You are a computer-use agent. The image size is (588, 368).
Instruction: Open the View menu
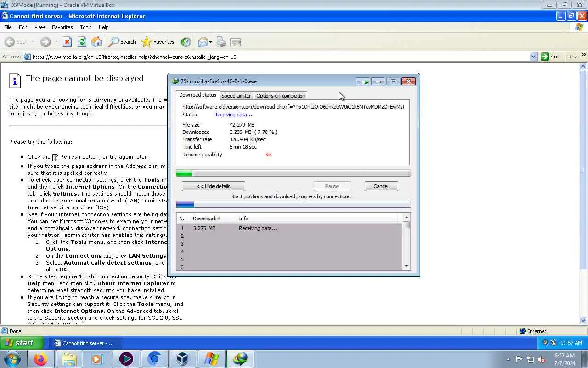click(x=40, y=27)
